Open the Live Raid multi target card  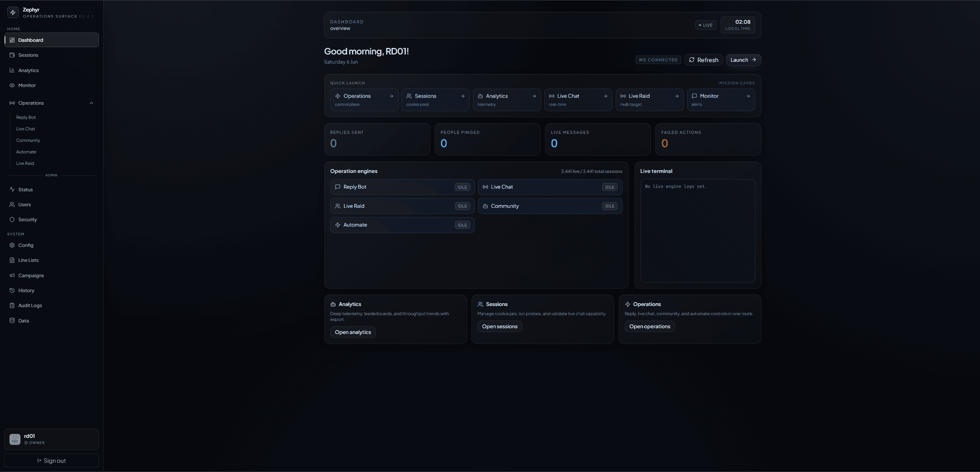point(649,100)
